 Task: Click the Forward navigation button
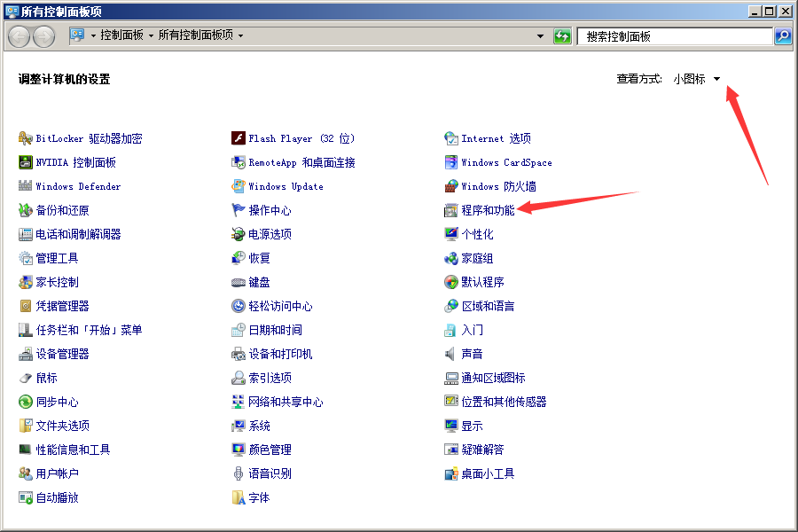(44, 36)
